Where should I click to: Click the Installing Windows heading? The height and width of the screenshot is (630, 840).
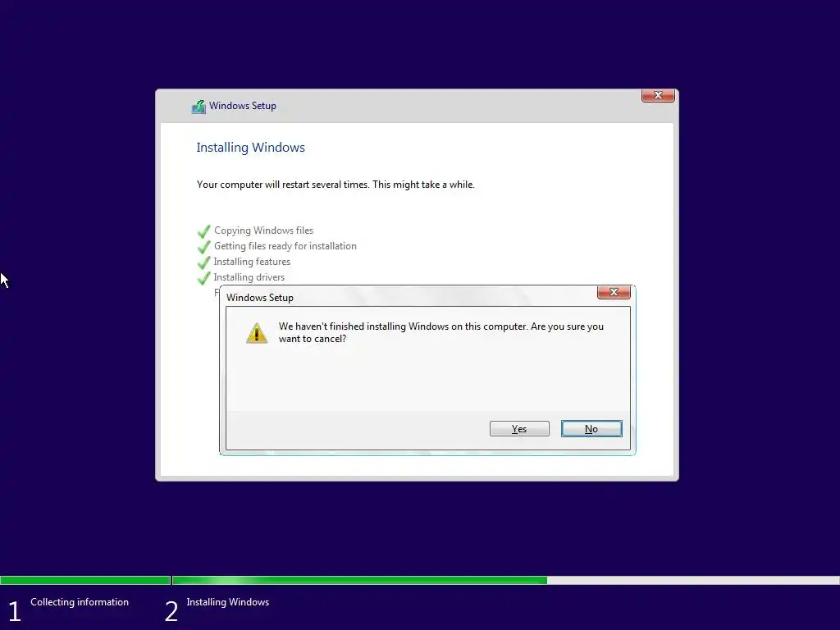250,148
